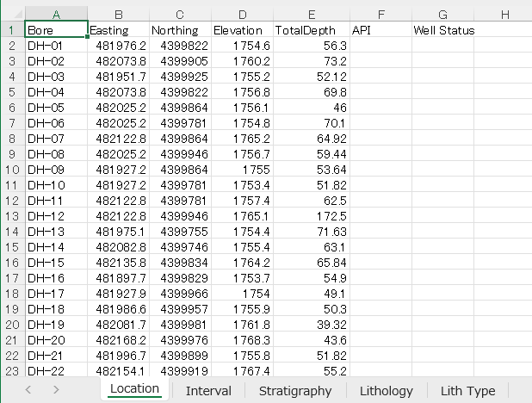The width and height of the screenshot is (532, 403).
Task: Select the Lith Type sheet tab
Action: [467, 390]
